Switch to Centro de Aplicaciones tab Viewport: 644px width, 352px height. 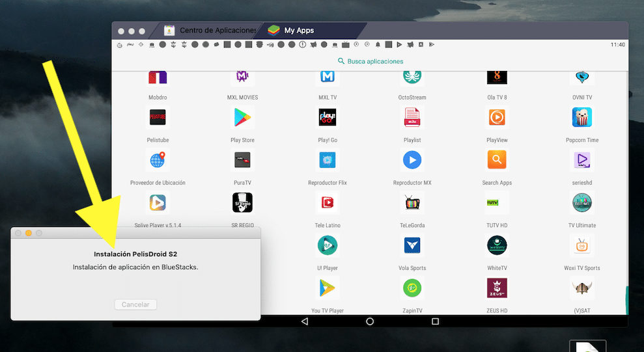(x=210, y=31)
